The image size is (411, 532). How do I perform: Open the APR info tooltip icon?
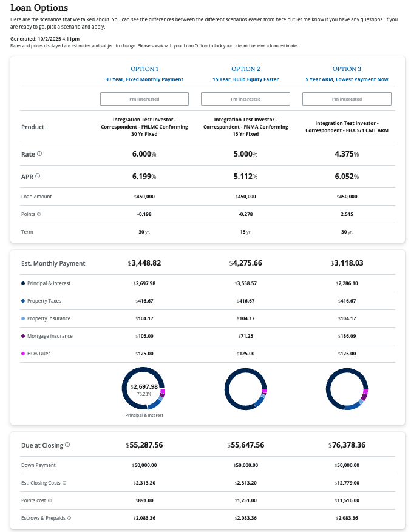38,176
